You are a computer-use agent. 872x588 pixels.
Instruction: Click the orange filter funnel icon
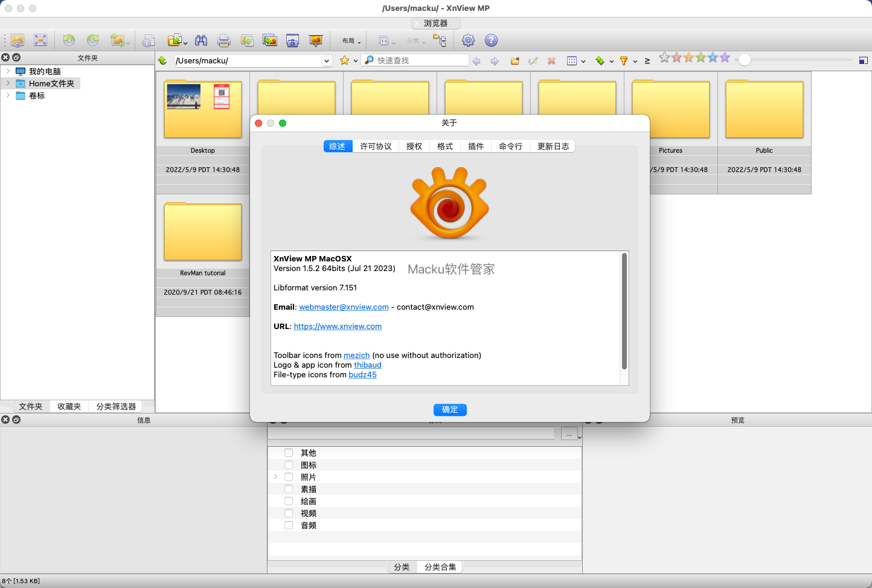click(624, 61)
